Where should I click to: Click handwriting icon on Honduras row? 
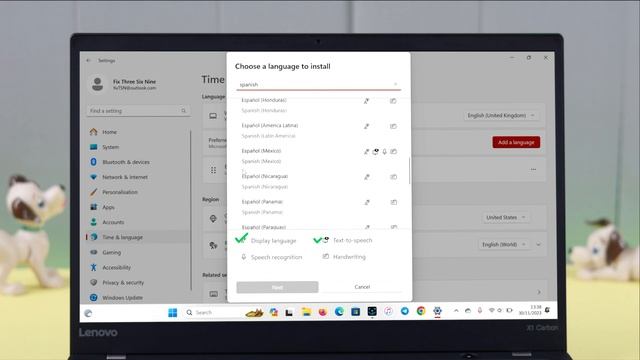393,101
